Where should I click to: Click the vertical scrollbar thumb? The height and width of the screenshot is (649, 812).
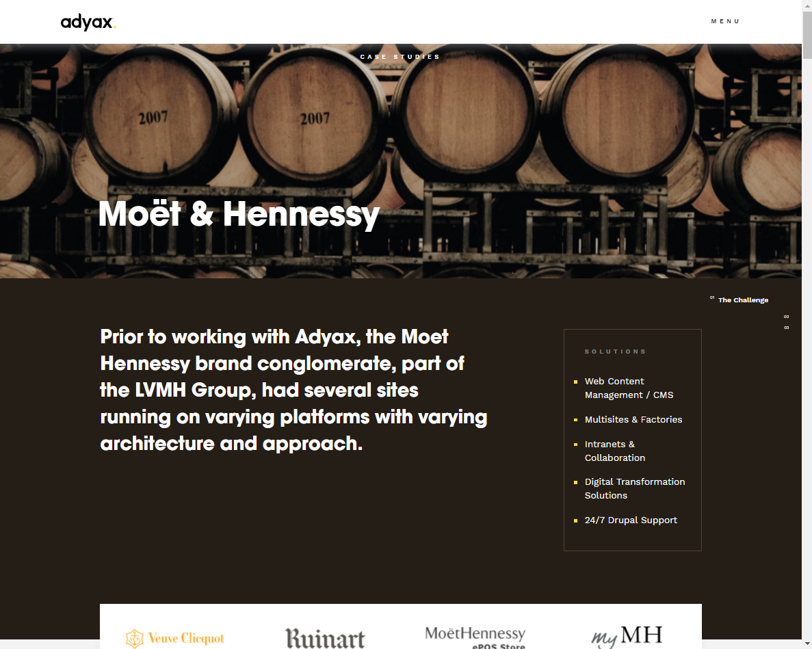click(x=807, y=35)
